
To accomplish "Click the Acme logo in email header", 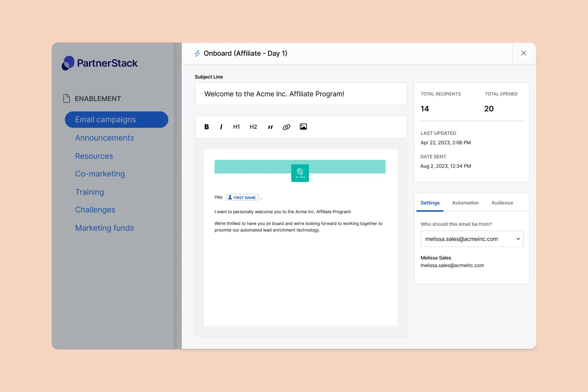I will (x=300, y=173).
